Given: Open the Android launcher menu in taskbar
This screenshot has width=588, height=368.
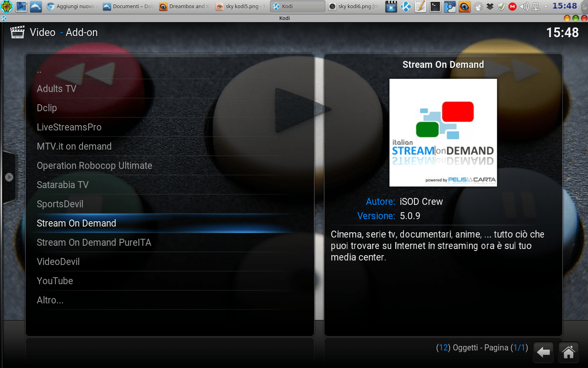Looking at the screenshot, I should click(x=7, y=6).
